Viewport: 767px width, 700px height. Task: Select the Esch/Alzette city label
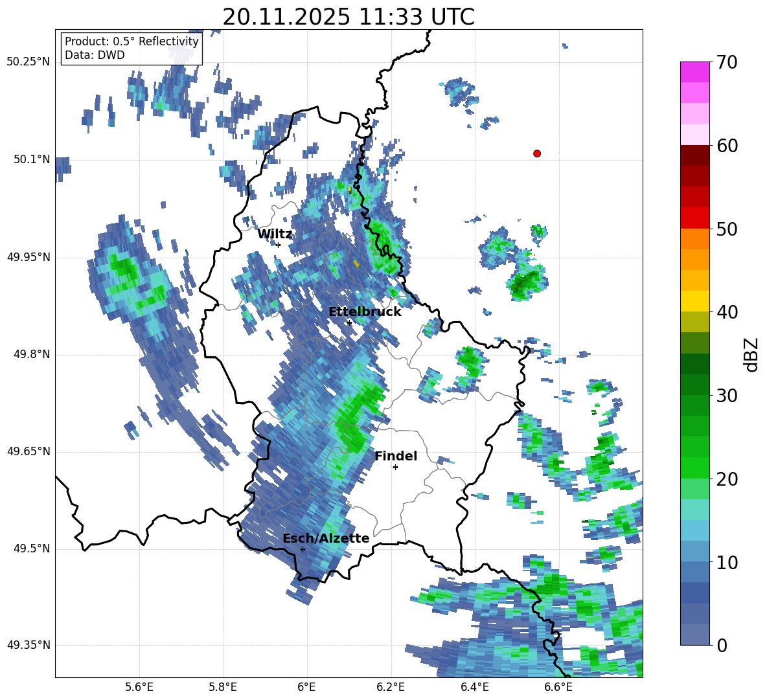326,538
